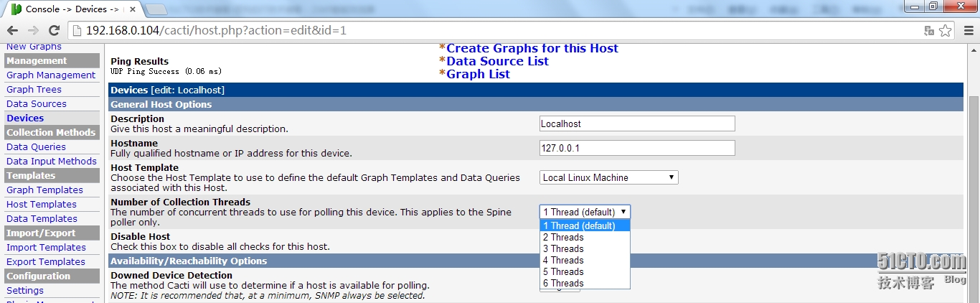Open Data Queries under Collection Methods
Screen dimensions: 980x303
(x=36, y=146)
